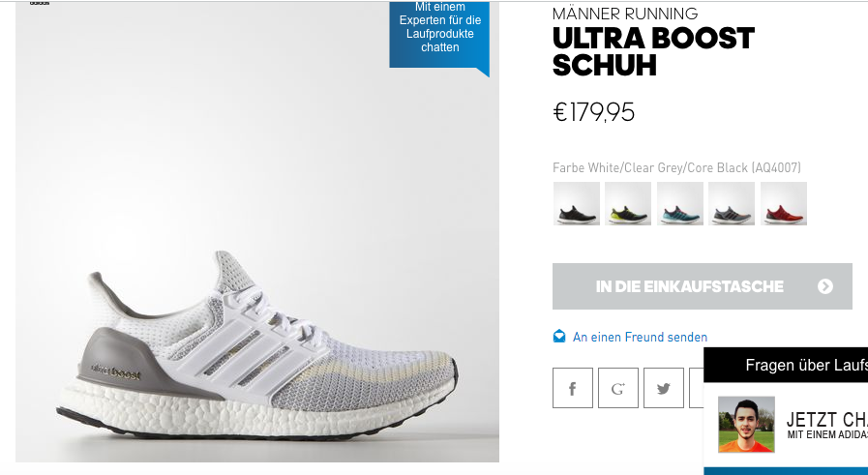Select the black shoe color variant
Screen dimensions: 868x475
point(577,204)
